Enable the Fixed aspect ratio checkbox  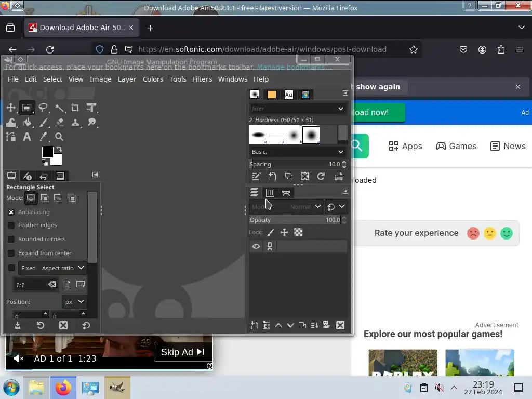point(11,268)
